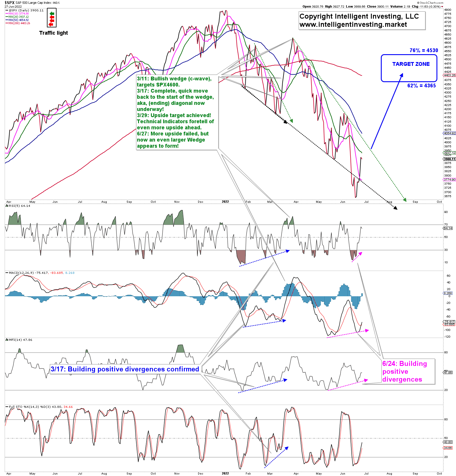Select the $SPX (Daily) 3900.11 legend entry
The width and height of the screenshot is (456, 476).
coord(24,10)
